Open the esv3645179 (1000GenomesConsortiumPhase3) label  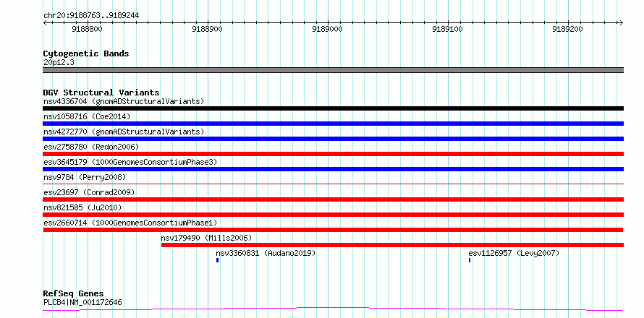130,162
